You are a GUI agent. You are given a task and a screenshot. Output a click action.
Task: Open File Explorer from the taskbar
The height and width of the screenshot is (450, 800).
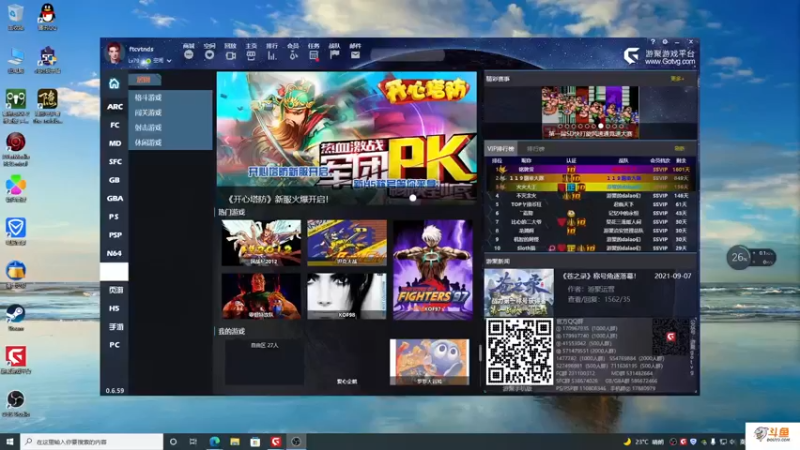[235, 442]
